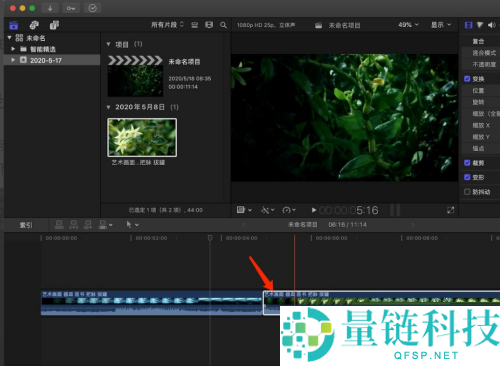Collapse the 2020年5月8日 section triangle
Viewport: 500px width, 366px height.
tap(108, 107)
